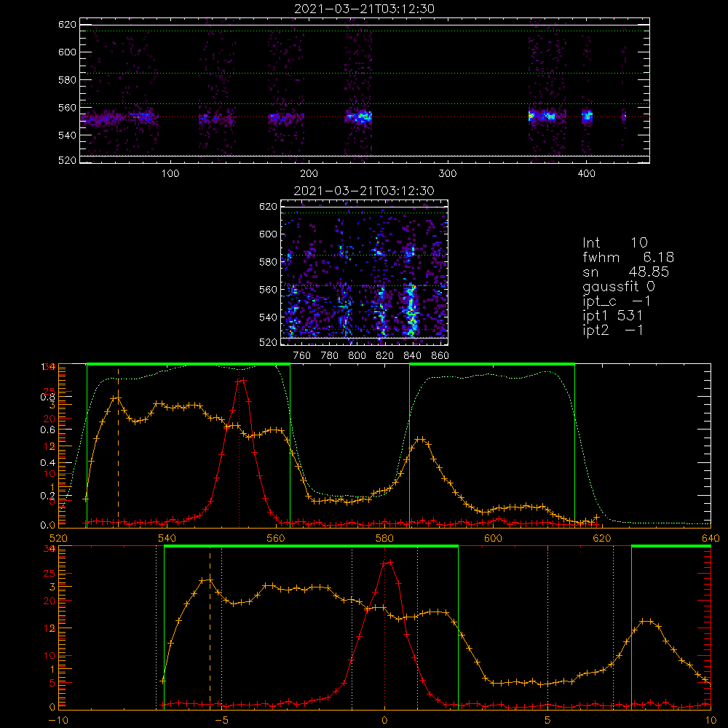Click x-axis label 200 on top spectrogram
728x728 pixels.
309,174
